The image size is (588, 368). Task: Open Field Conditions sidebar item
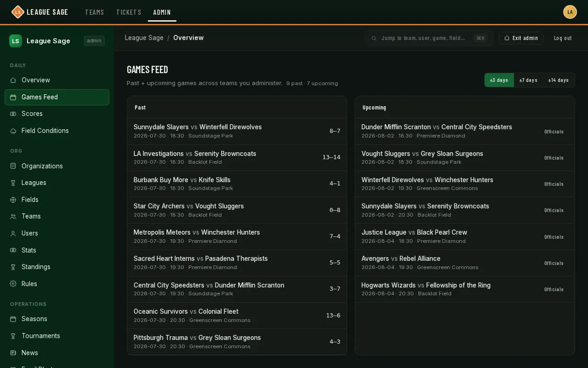(57, 131)
